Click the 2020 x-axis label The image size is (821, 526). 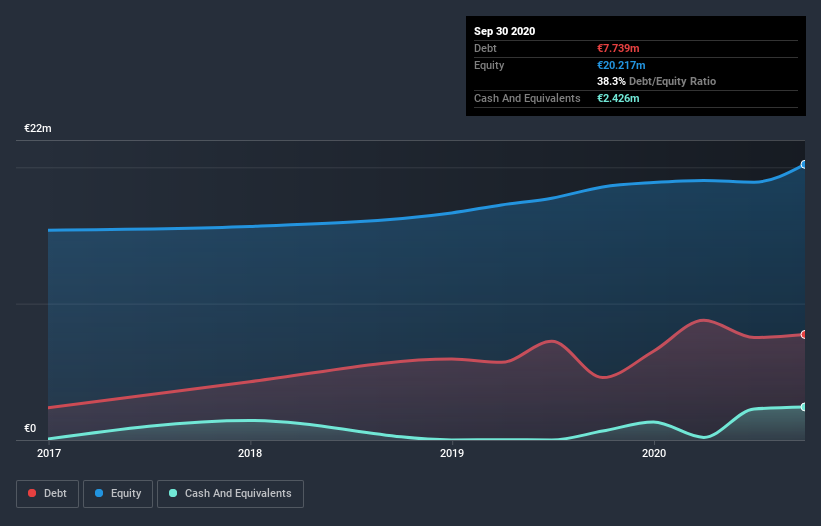[654, 453]
